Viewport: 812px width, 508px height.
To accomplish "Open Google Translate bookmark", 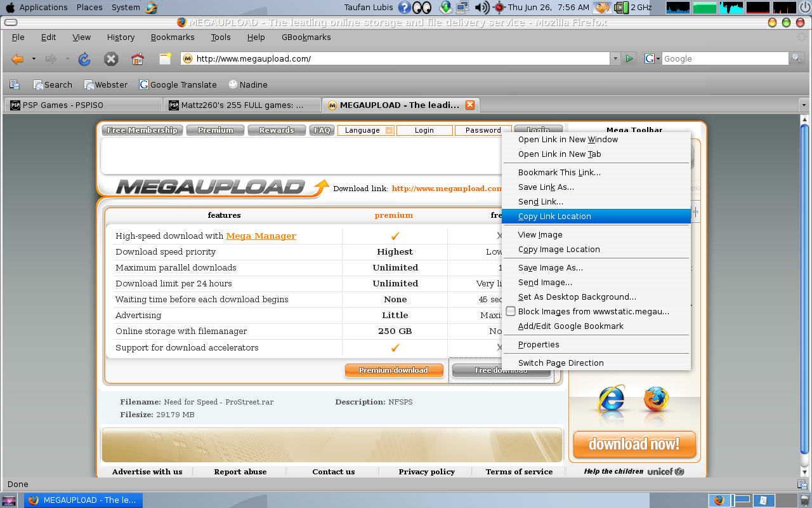I will [178, 84].
